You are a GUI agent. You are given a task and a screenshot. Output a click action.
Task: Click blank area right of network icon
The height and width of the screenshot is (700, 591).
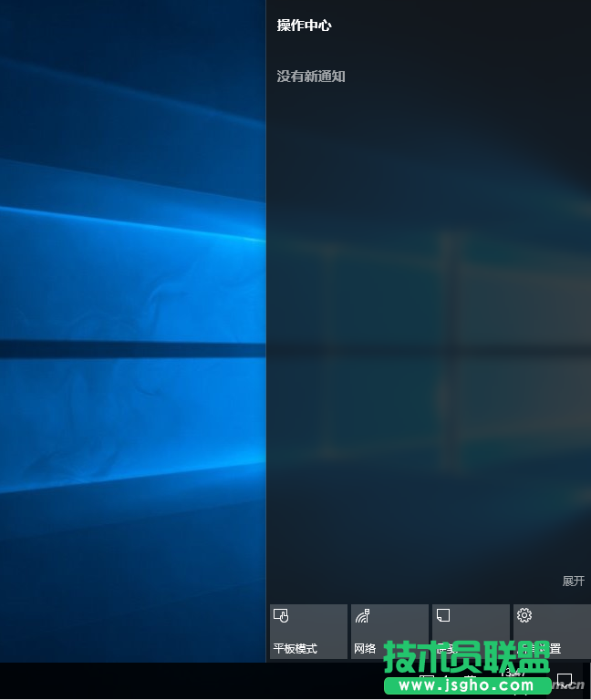(x=401, y=618)
